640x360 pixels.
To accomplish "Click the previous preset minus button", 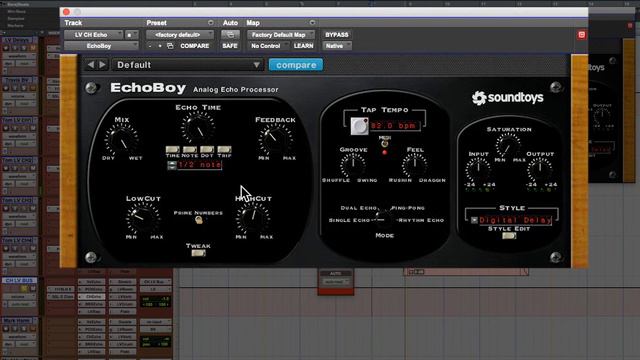I will pos(150,46).
